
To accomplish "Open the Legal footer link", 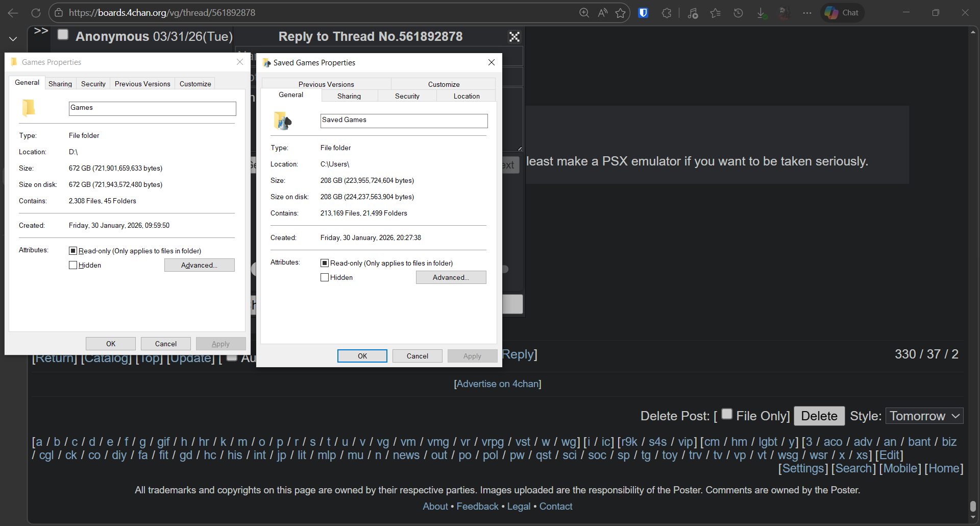I will coord(519,507).
